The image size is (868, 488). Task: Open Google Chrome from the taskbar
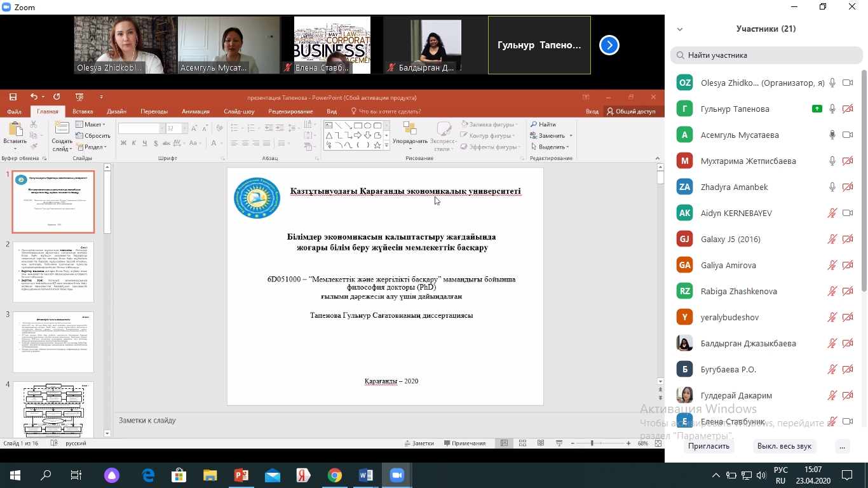pyautogui.click(x=335, y=475)
